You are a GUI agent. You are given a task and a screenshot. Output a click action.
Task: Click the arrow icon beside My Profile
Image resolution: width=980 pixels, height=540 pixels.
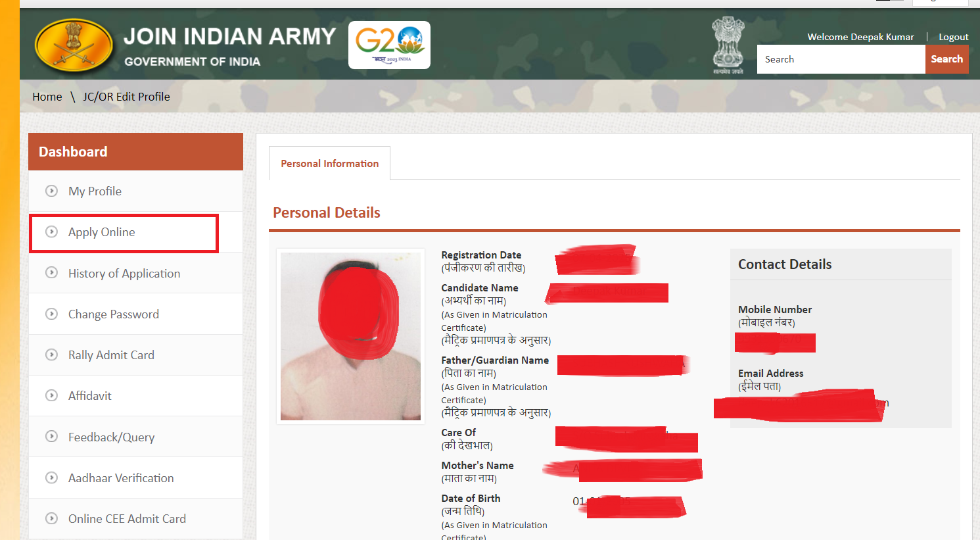pyautogui.click(x=51, y=191)
